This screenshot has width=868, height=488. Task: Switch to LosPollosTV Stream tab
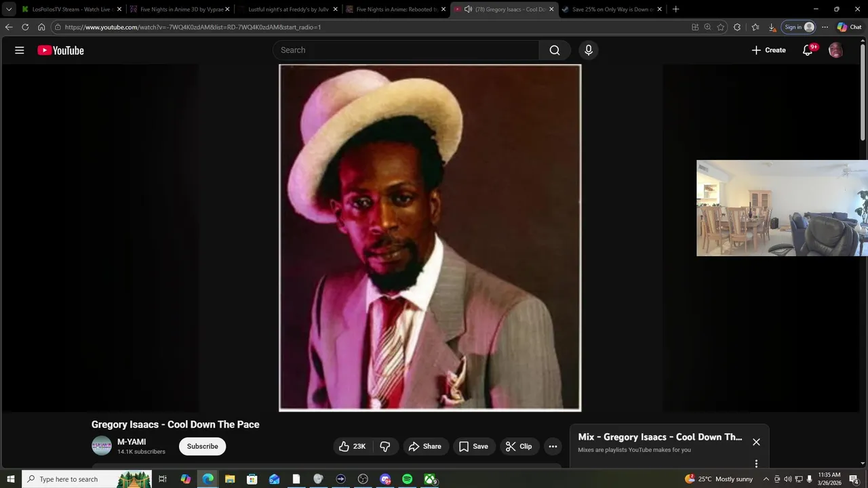click(x=71, y=9)
